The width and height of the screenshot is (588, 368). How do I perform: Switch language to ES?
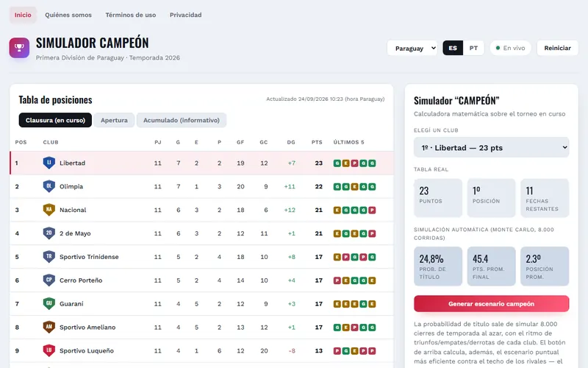tap(453, 48)
